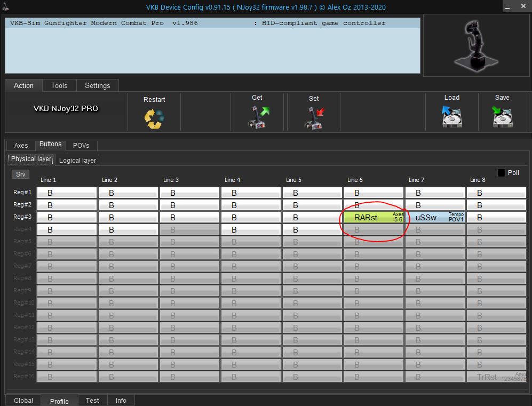This screenshot has width=532, height=406.
Task: Click Reg#1 Line 4 button cell
Action: tap(251, 193)
